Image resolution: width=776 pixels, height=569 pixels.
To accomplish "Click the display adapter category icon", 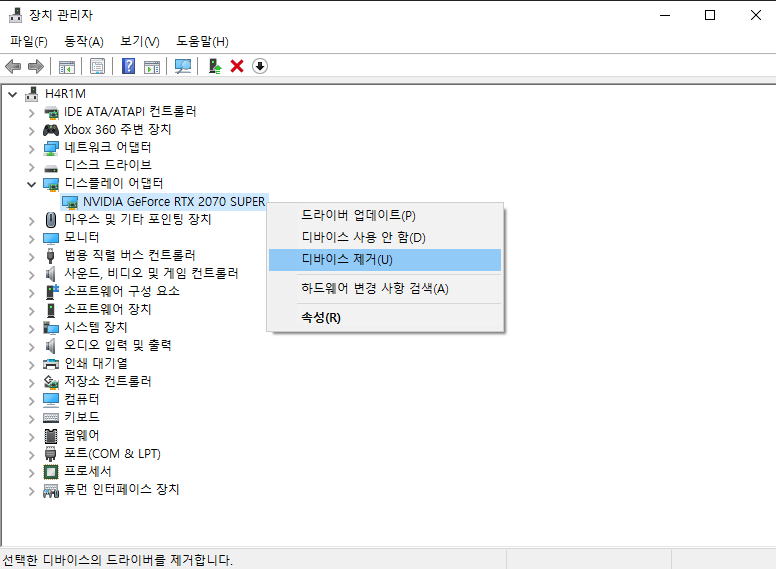I will coord(51,184).
